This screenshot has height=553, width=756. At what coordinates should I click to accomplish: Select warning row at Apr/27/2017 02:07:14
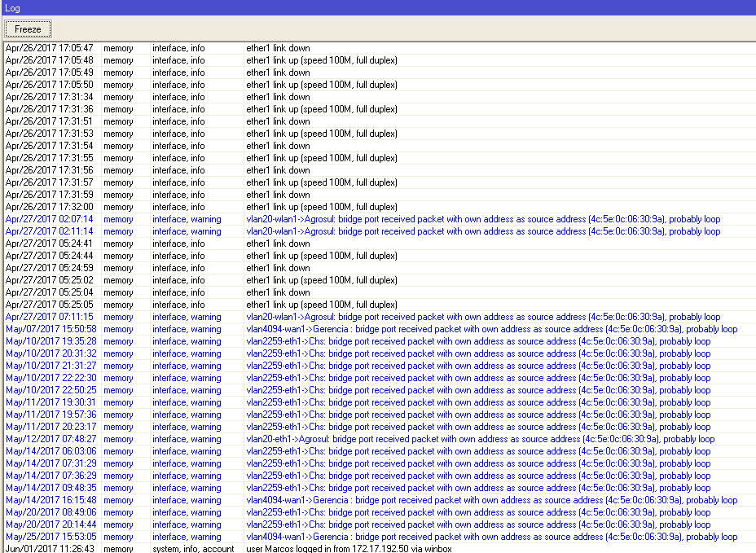380,219
